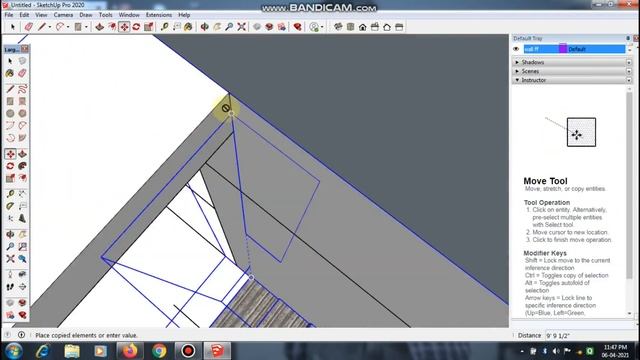Open the user account dropdown arrow in toolbar

coord(322,27)
